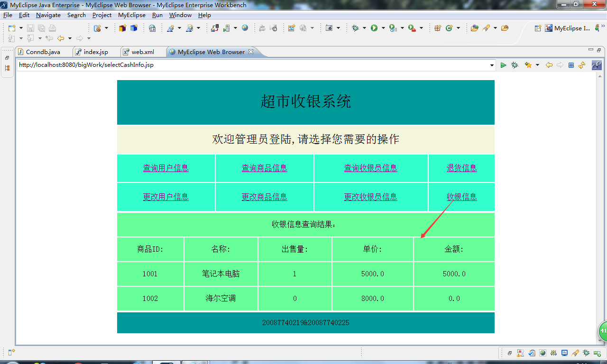Click the Debug bug icon in main toolbar

[355, 28]
